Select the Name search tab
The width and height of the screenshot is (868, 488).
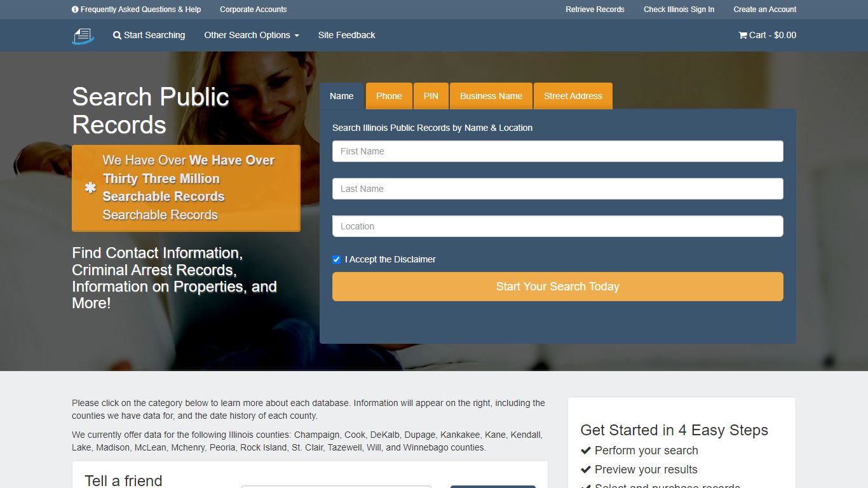pyautogui.click(x=341, y=96)
